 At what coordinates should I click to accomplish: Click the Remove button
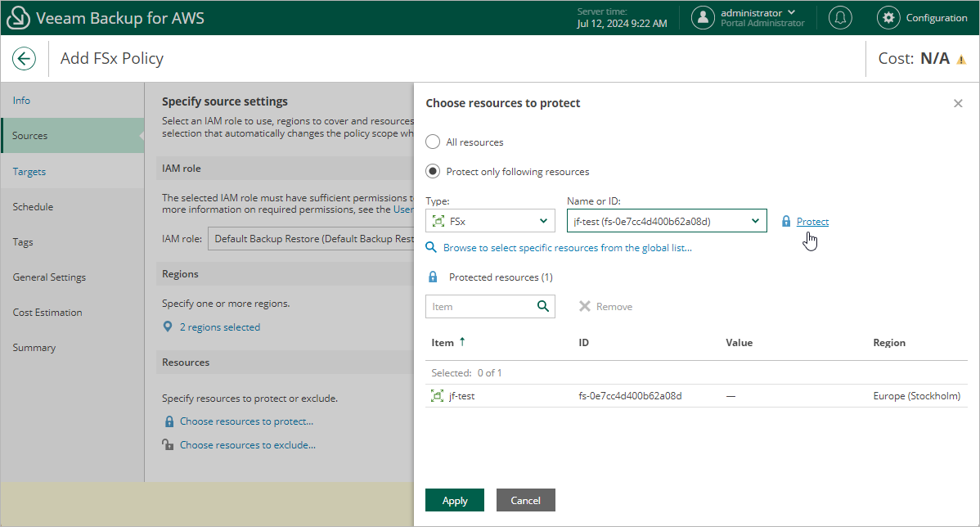point(605,306)
